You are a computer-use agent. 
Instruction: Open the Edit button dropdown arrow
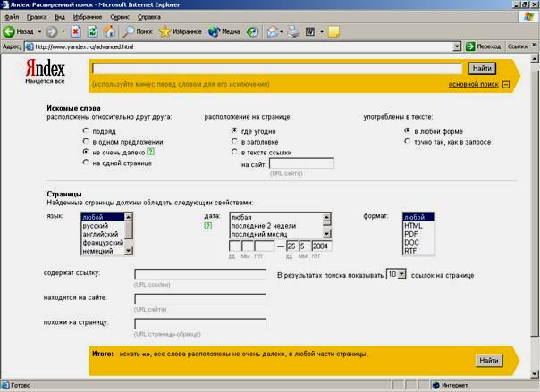click(x=322, y=31)
